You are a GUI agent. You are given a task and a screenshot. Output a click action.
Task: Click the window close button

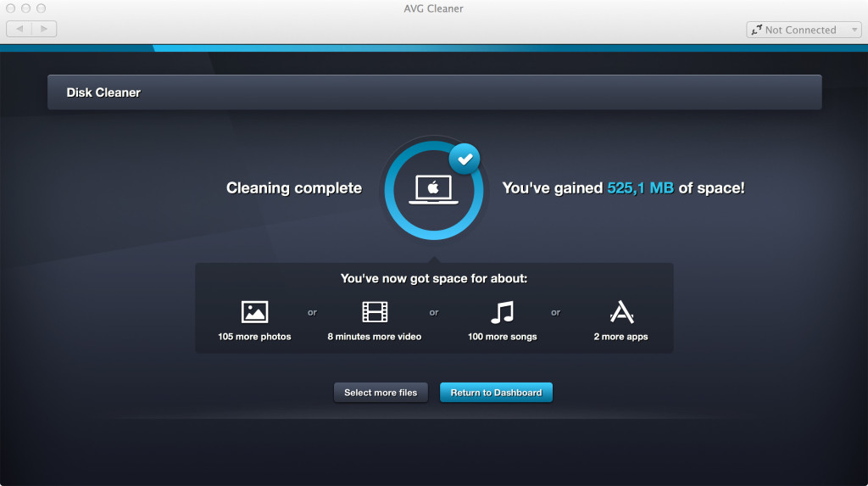coord(10,8)
